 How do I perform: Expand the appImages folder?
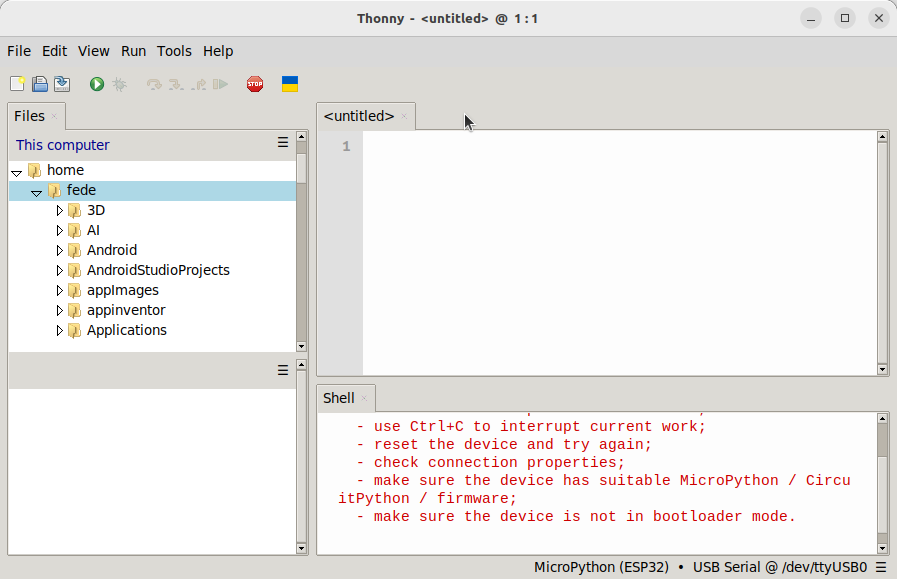pos(59,291)
